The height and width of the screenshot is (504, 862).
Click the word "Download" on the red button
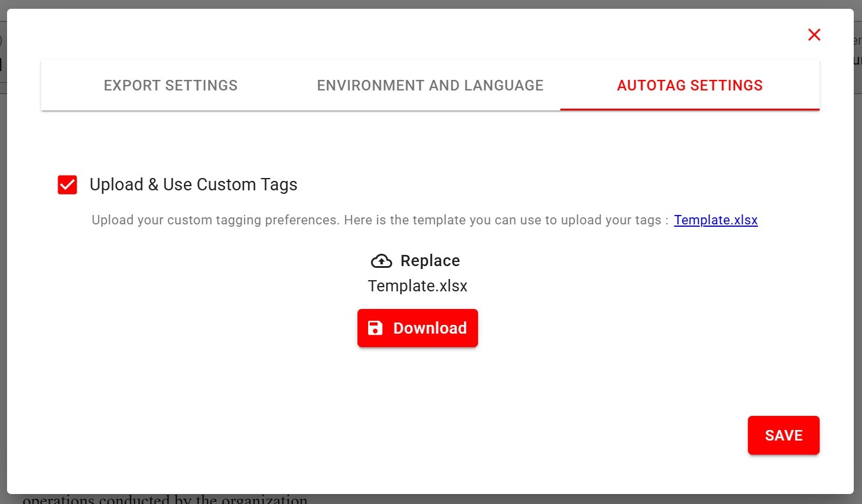click(430, 328)
